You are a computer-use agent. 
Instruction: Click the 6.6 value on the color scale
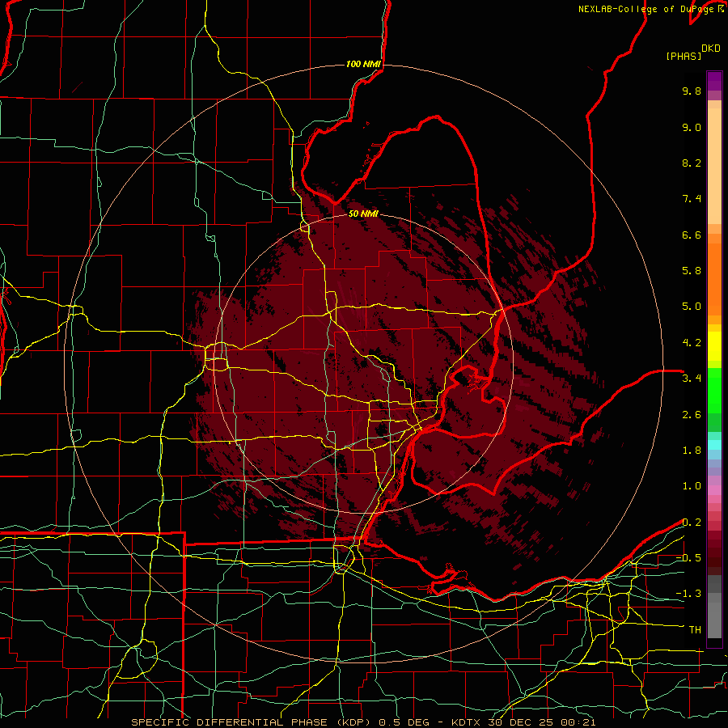(692, 235)
